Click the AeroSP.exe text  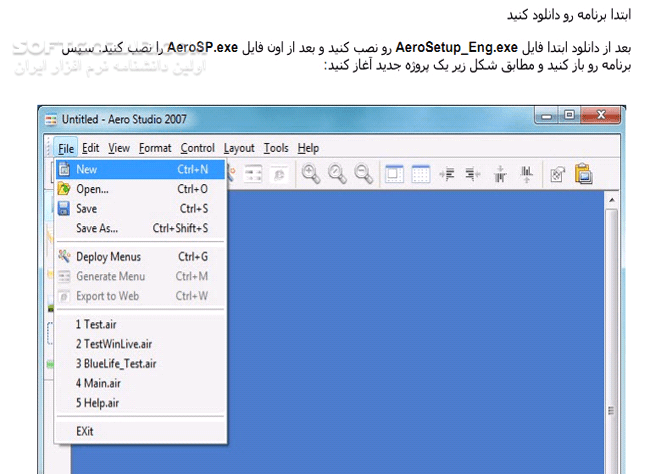pos(202,47)
